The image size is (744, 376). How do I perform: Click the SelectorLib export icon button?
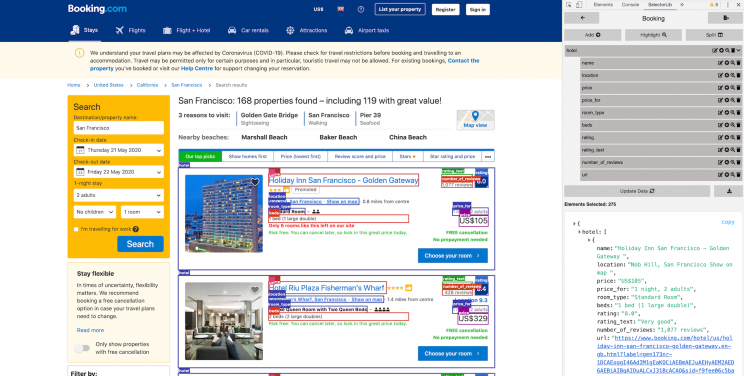coord(725,18)
